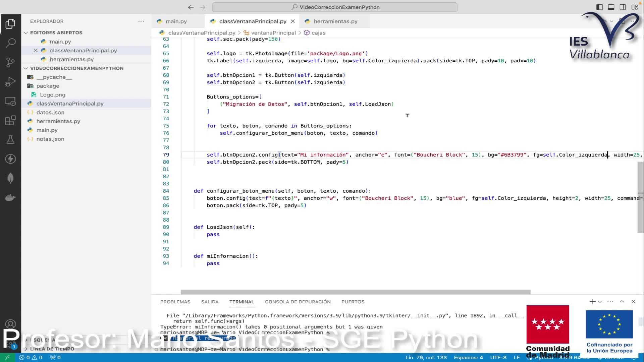This screenshot has width=644, height=362.
Task: Open the Testing flask view
Action: click(x=10, y=140)
